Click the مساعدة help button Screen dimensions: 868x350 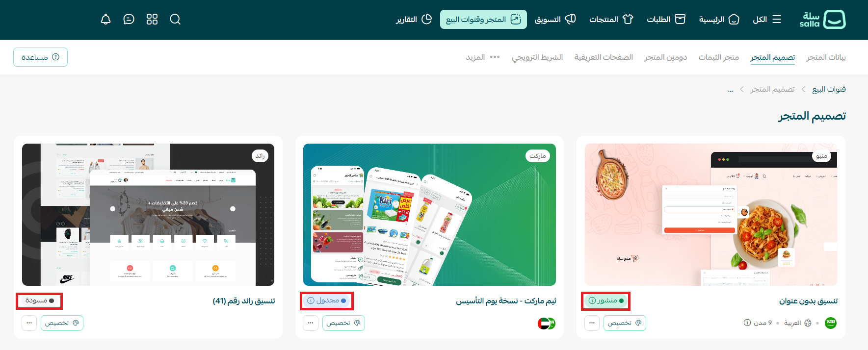click(40, 57)
